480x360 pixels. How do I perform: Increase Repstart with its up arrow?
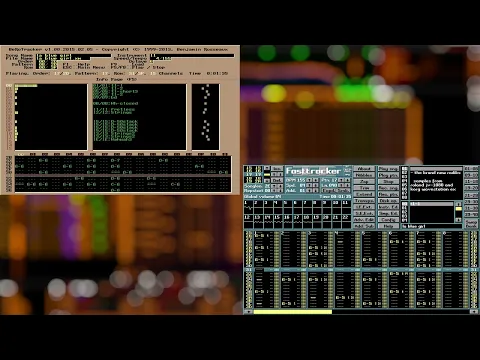pyautogui.click(x=274, y=191)
